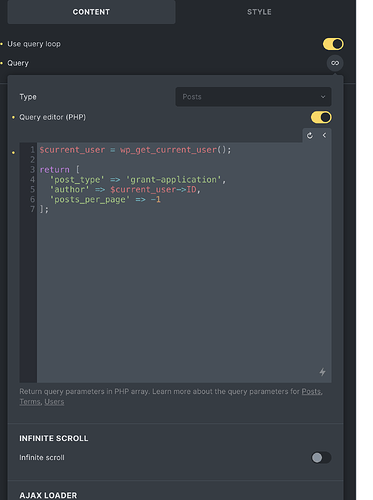Click the AJAX LOADER section heading
The height and width of the screenshot is (500, 373).
click(x=48, y=495)
